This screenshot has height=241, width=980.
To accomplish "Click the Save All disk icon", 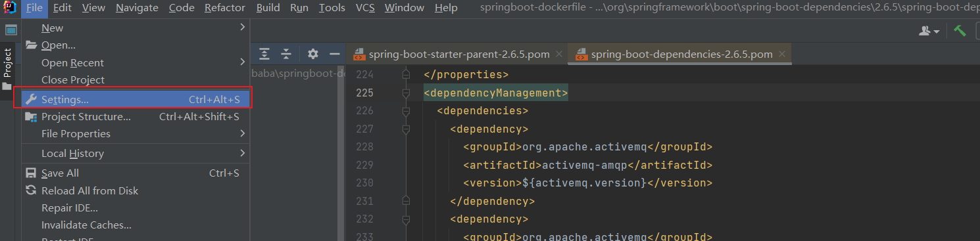I will (31, 173).
